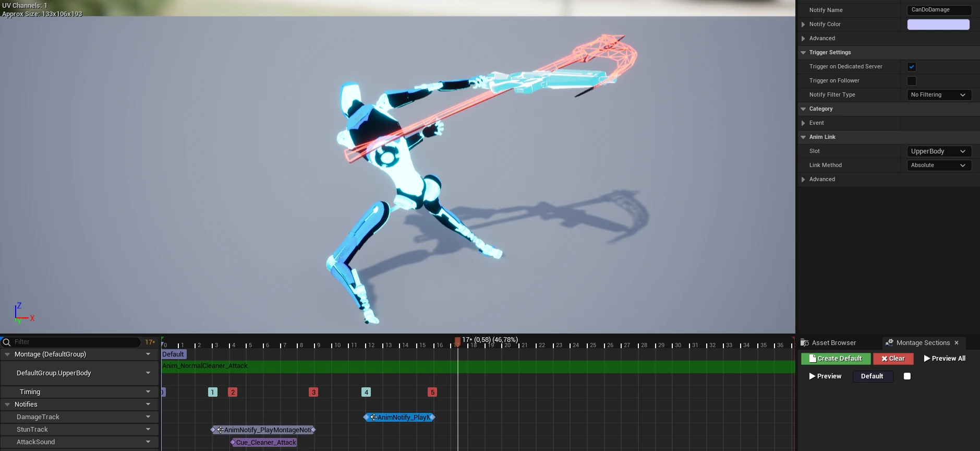This screenshot has height=451, width=980.
Task: Open the Notify Filter Type dropdown
Action: pos(939,95)
